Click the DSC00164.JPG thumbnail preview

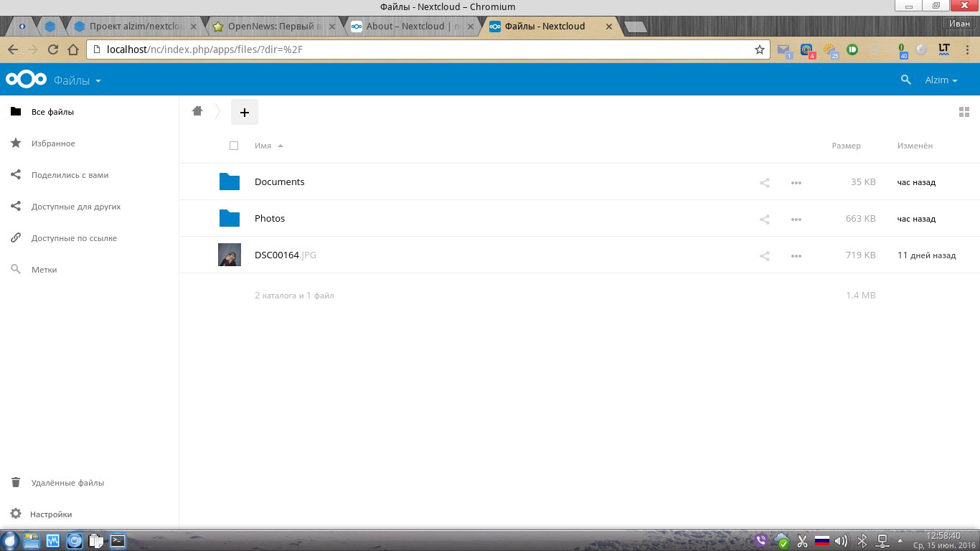click(230, 255)
